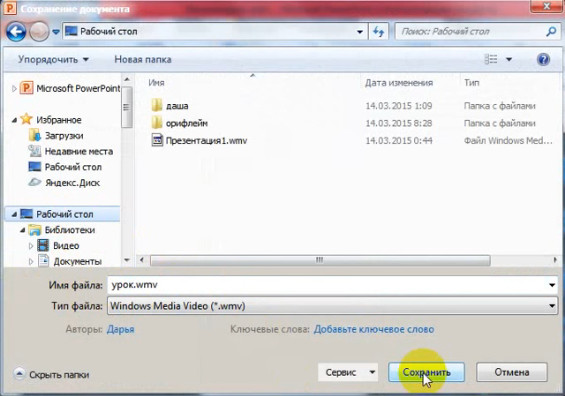Open Недавние места in favorites
Screen dimensions: 565x396
tap(71, 151)
